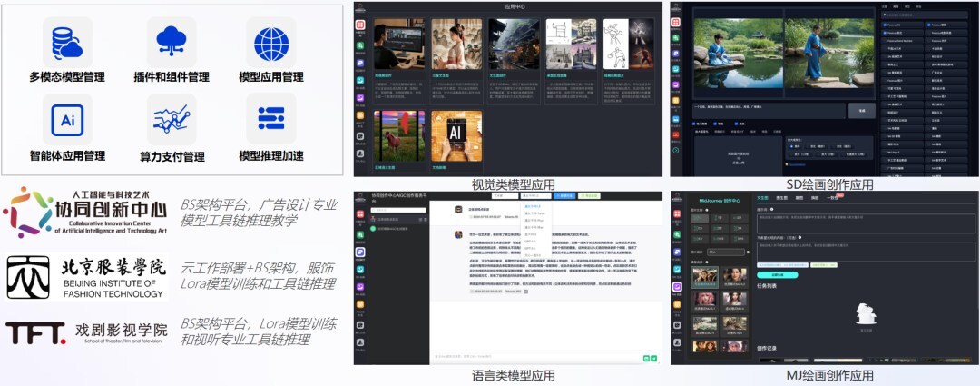Viewport: 980px width, 386px height.
Task: Click red grid sidebar icon in 应用中心
Action: (x=360, y=24)
